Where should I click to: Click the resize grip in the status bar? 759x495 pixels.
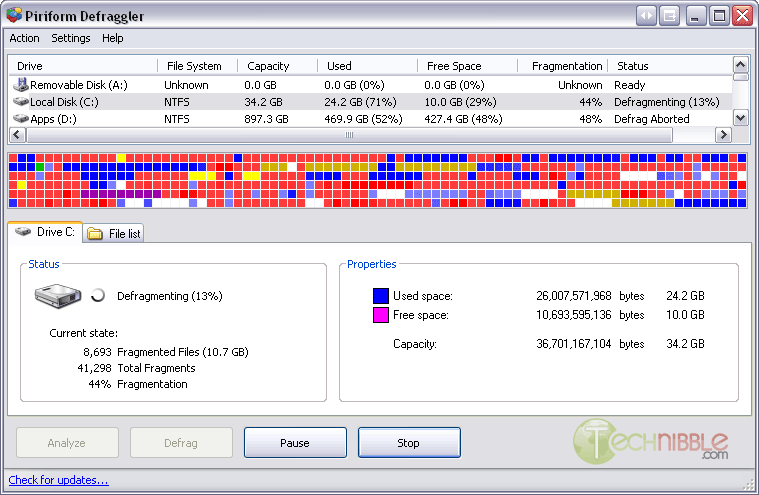[x=748, y=485]
